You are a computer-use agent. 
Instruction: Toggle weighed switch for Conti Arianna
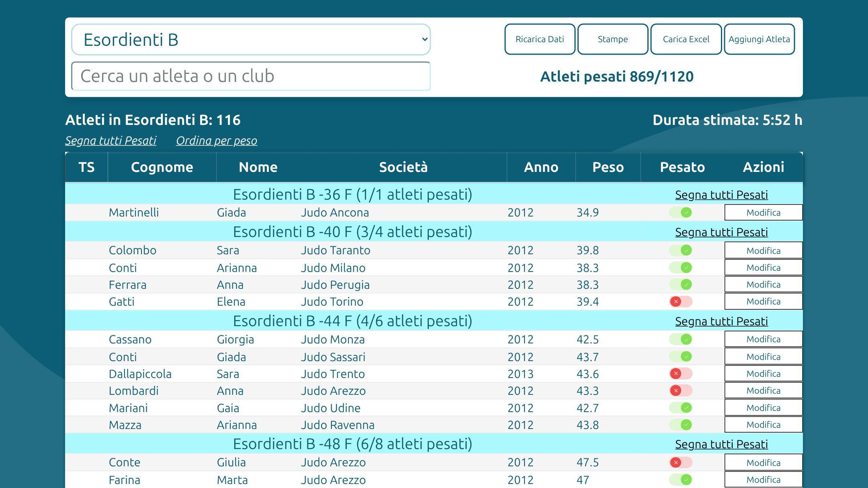(x=681, y=267)
